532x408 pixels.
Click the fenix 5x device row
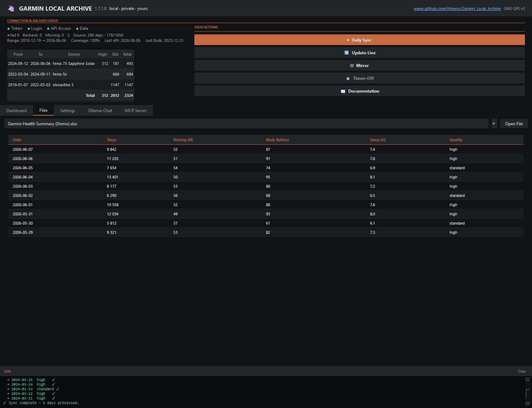tap(71, 74)
